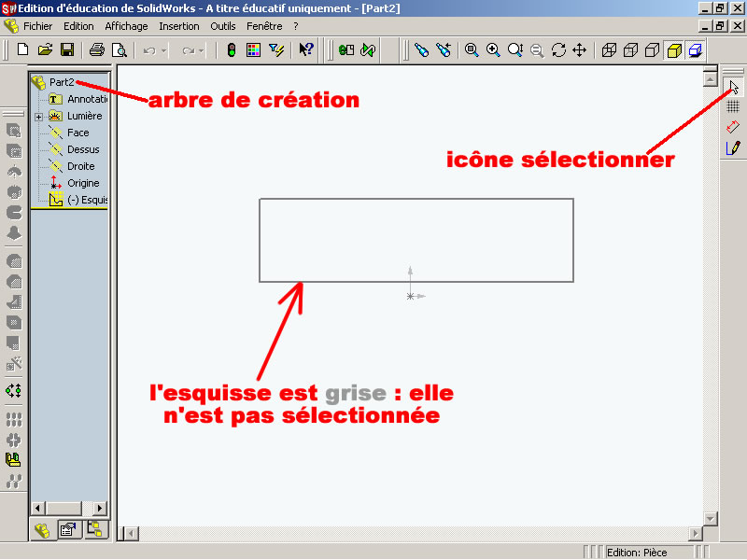Click the Dimension icon on the sketch toolbar
Screen dimensions: 747x560
[x=733, y=127]
